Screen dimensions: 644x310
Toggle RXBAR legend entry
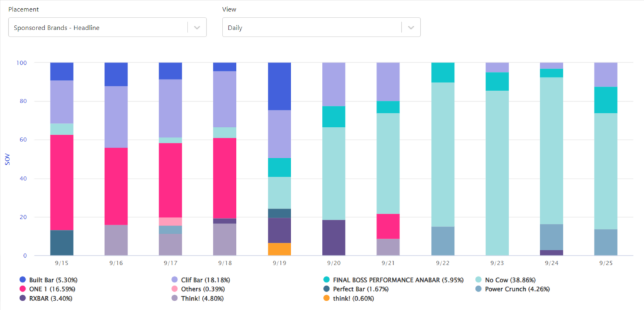point(45,298)
